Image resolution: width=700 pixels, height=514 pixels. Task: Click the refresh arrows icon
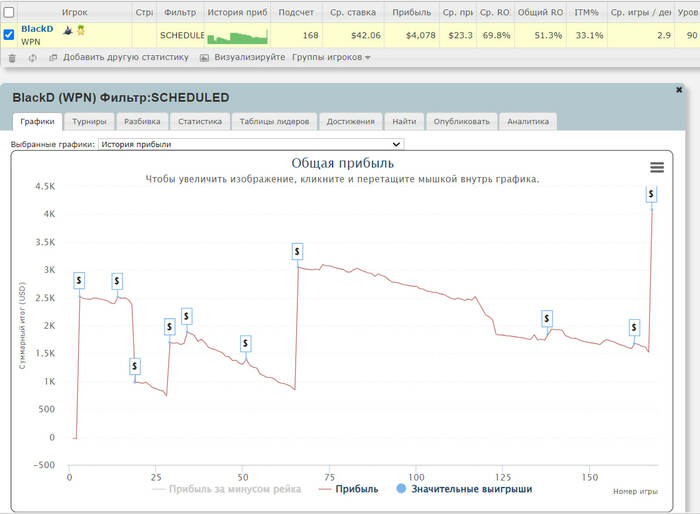click(x=33, y=58)
